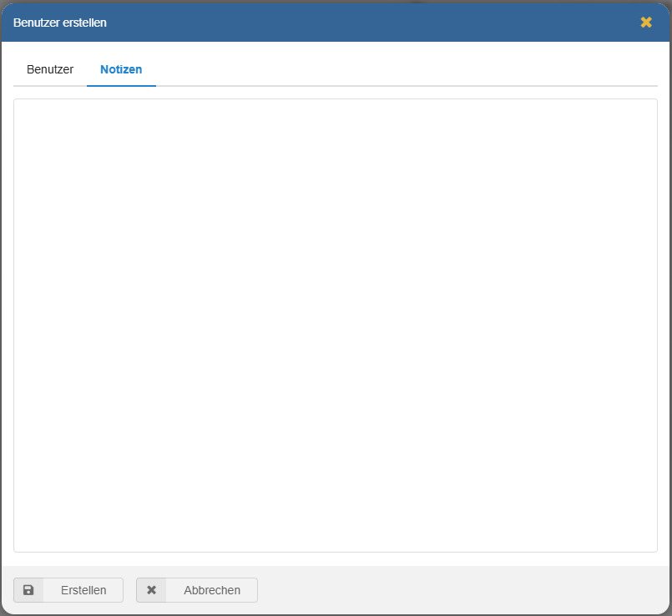Click inside the notes text area
Screen dimensions: 672x616
[335, 326]
